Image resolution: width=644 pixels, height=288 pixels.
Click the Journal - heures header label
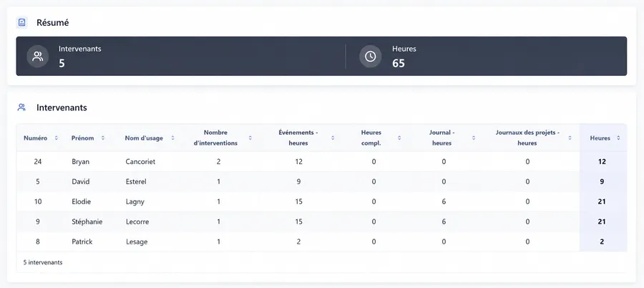point(442,138)
